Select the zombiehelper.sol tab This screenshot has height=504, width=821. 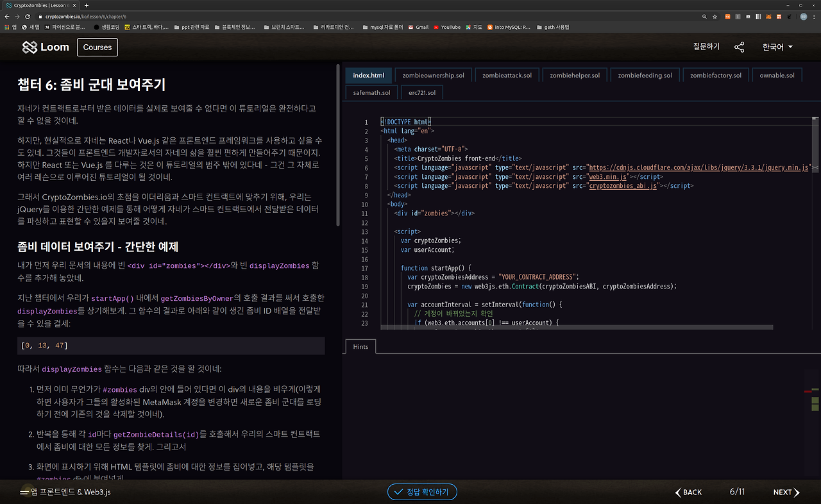[575, 75]
